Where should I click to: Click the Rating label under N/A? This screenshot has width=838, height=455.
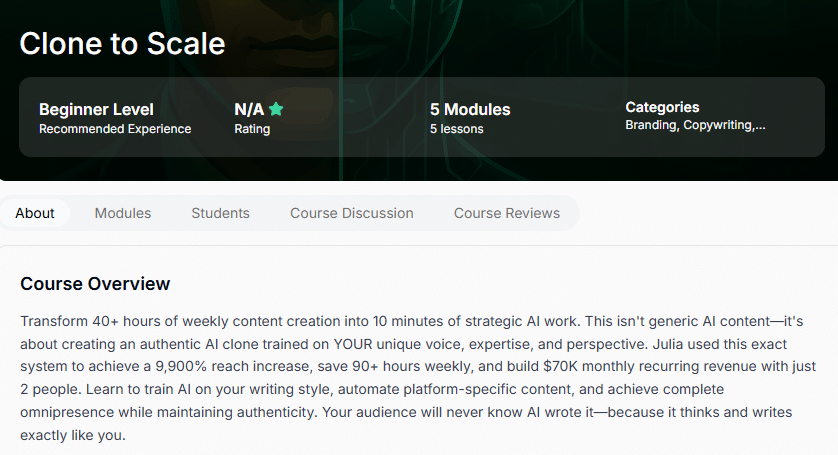click(x=252, y=129)
